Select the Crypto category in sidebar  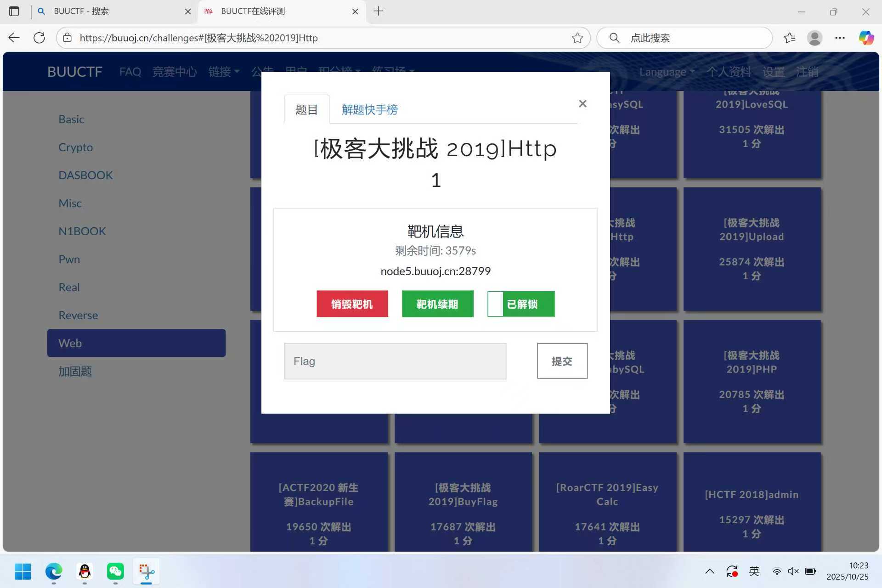[x=75, y=147]
